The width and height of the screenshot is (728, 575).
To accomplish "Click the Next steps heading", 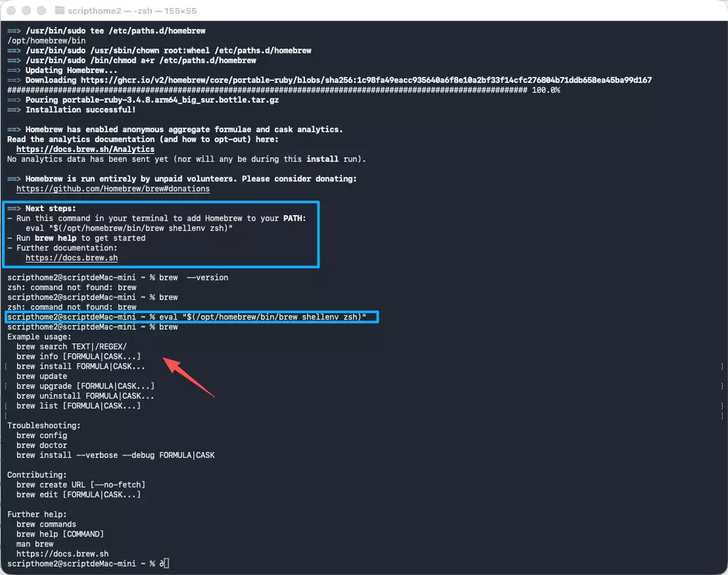I will pyautogui.click(x=51, y=209).
